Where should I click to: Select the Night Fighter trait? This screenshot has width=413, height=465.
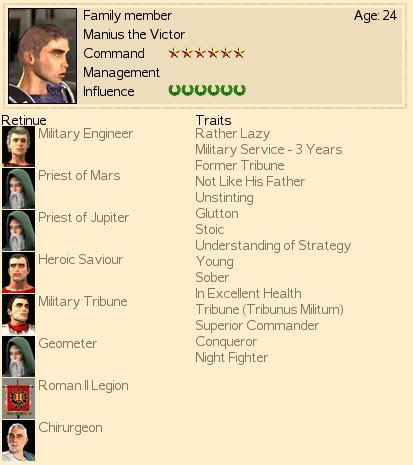click(231, 358)
